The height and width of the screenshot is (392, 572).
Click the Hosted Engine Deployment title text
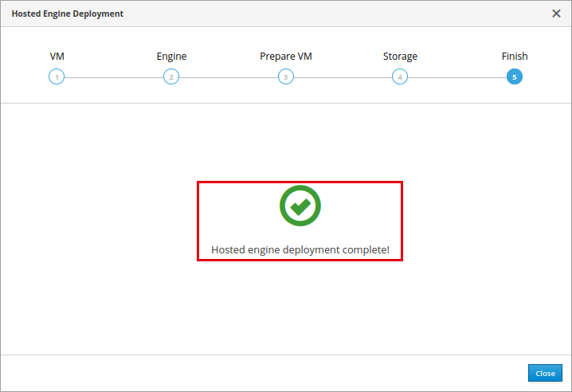tap(68, 14)
